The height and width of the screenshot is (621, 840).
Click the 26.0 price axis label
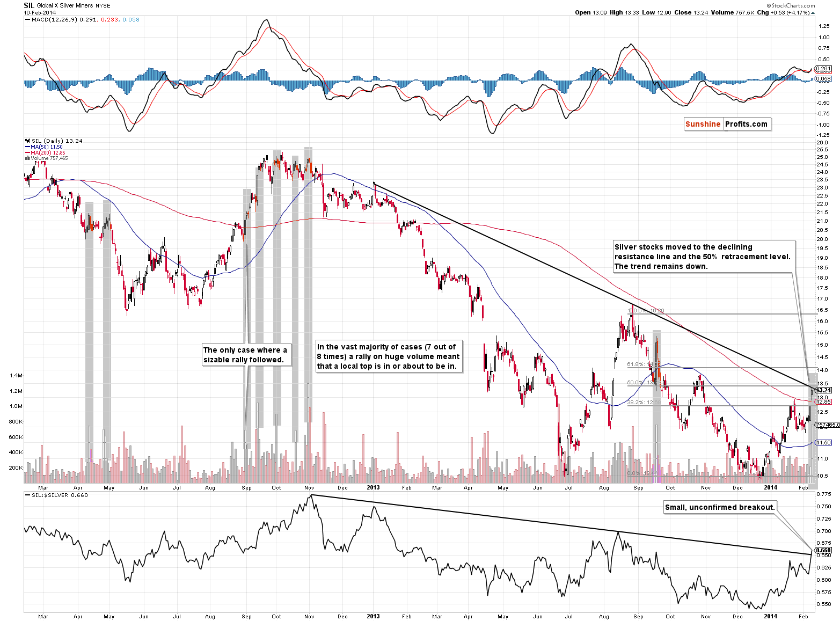click(822, 142)
